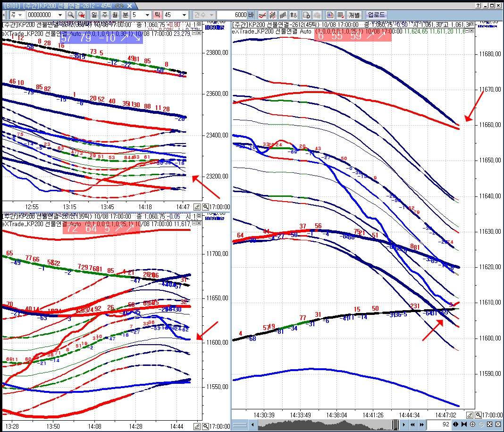Click the scroll-left arrow on chart scrollbar

(x=252, y=424)
